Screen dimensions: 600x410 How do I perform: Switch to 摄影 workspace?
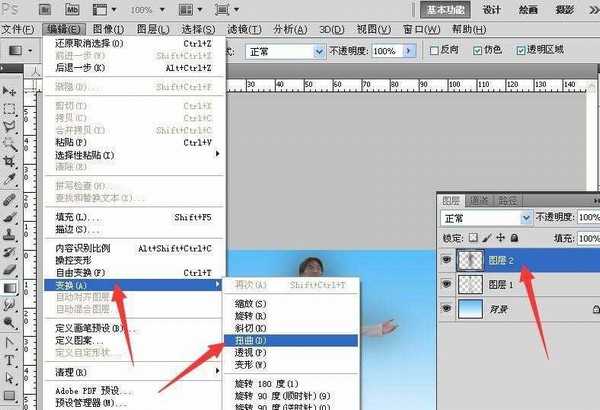565,10
